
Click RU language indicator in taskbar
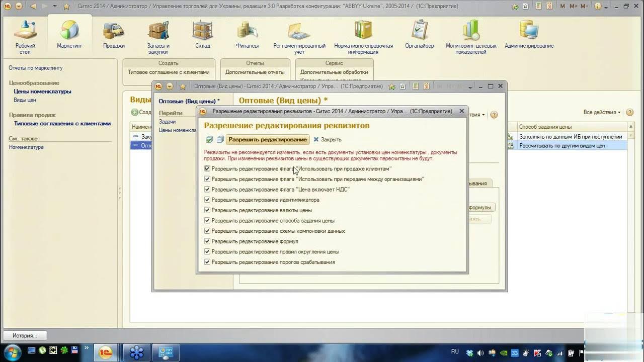coord(455,351)
